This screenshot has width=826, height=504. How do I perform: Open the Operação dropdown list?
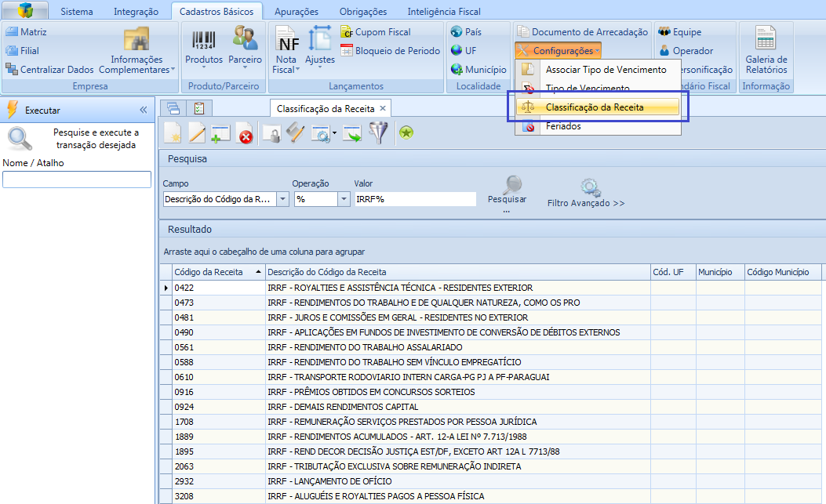[344, 200]
